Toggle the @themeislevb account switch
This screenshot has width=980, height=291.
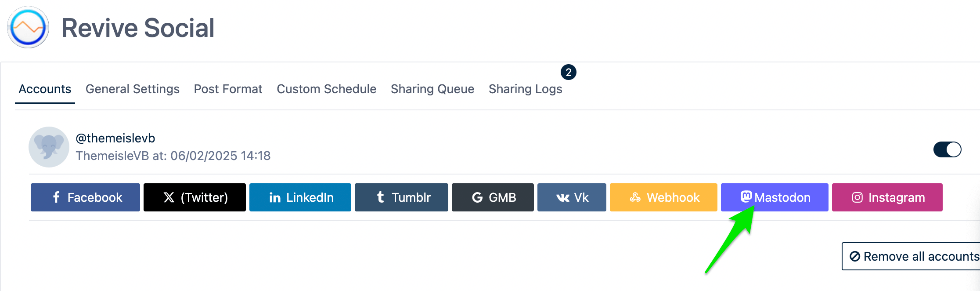pos(947,149)
